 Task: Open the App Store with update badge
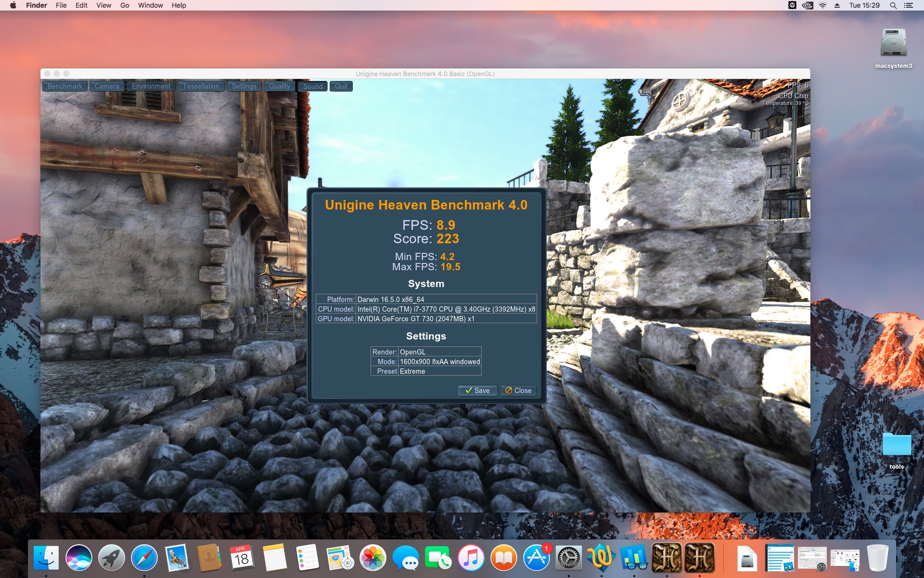(x=537, y=558)
